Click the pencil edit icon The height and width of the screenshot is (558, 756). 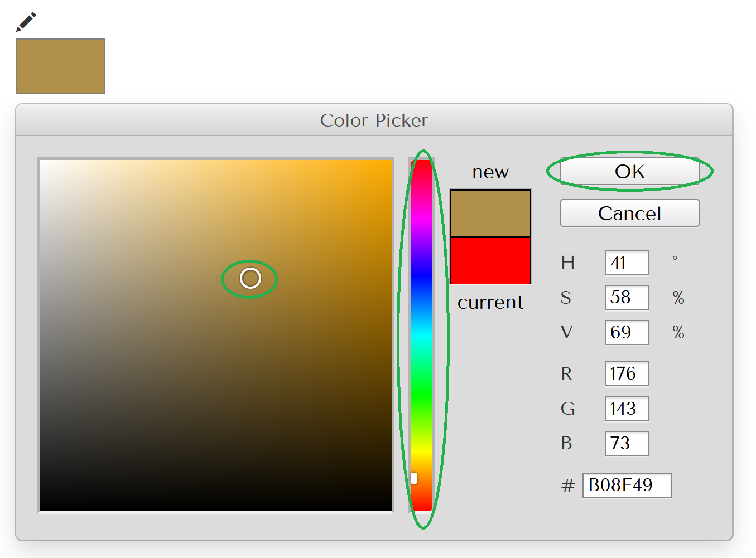coord(26,22)
